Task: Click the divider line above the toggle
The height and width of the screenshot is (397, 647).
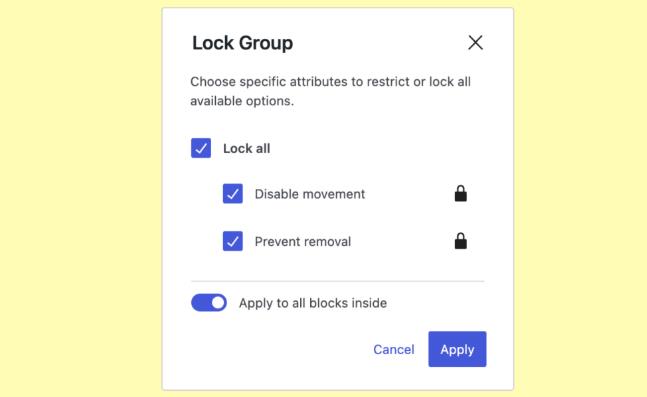Action: tap(338, 281)
